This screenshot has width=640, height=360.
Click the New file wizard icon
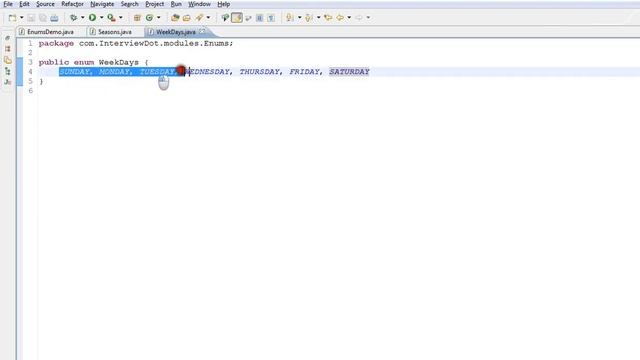(x=12, y=18)
